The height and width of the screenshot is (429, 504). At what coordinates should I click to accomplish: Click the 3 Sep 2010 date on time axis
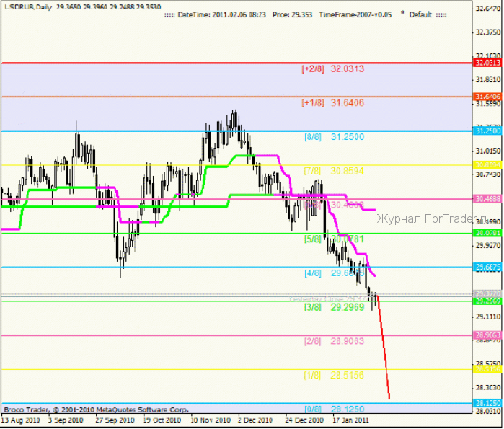click(66, 420)
